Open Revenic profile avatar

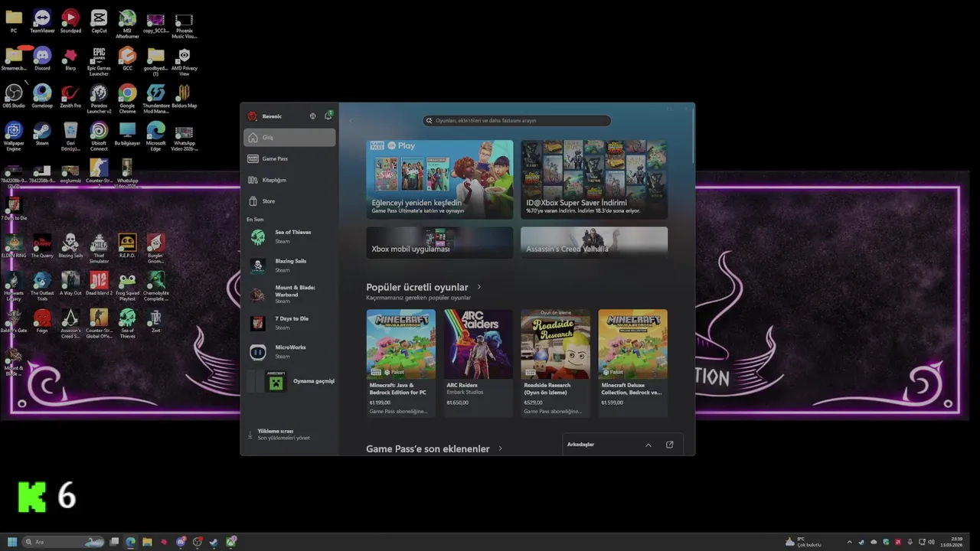[253, 116]
